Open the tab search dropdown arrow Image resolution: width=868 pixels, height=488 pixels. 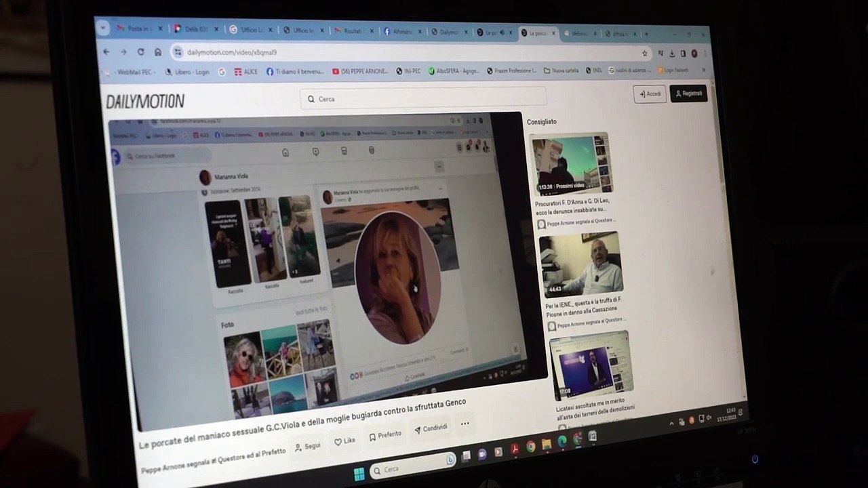(103, 28)
